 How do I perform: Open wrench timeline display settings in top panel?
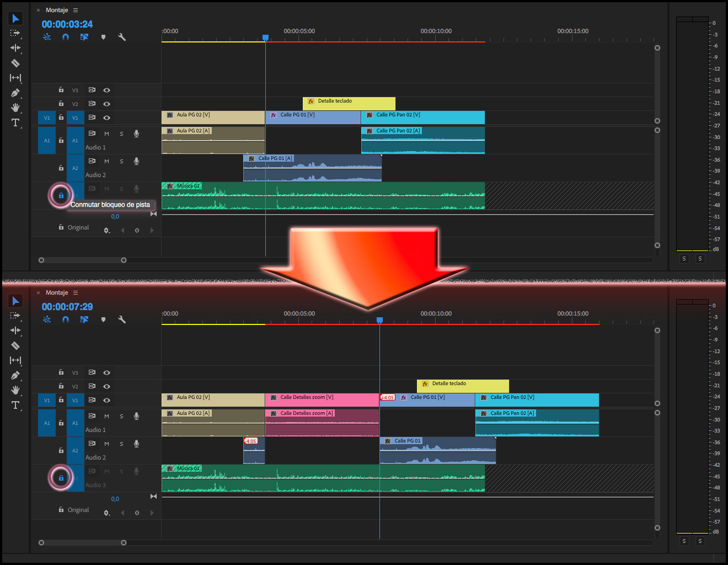(122, 37)
